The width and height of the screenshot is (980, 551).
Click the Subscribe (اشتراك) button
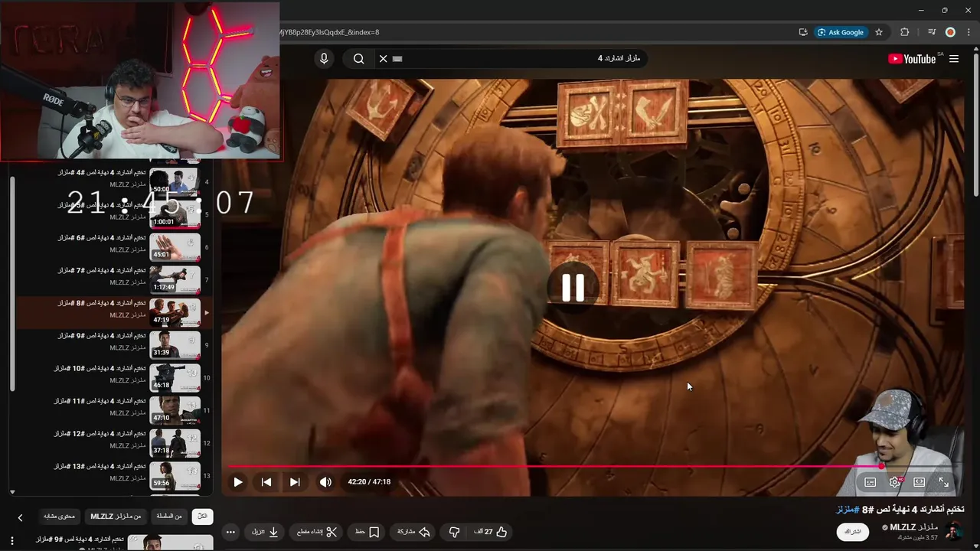coord(853,532)
